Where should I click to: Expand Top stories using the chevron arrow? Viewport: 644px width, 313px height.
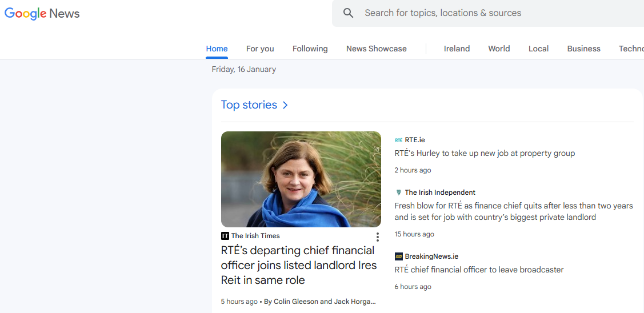coord(285,105)
